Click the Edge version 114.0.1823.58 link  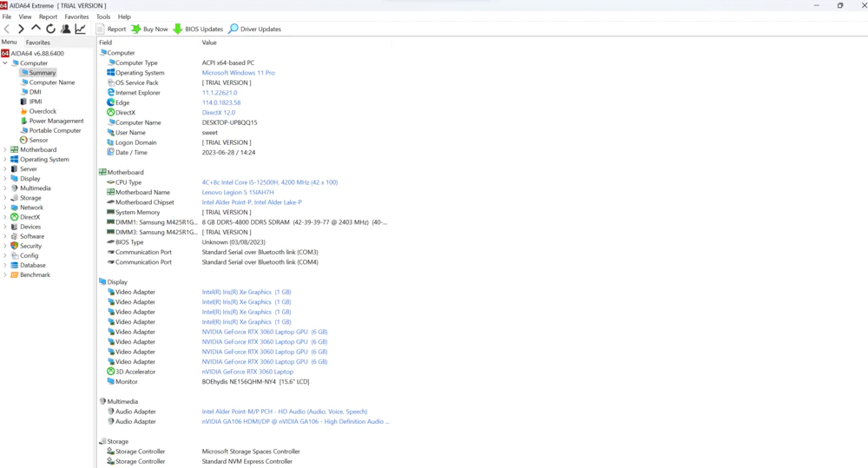pos(220,102)
